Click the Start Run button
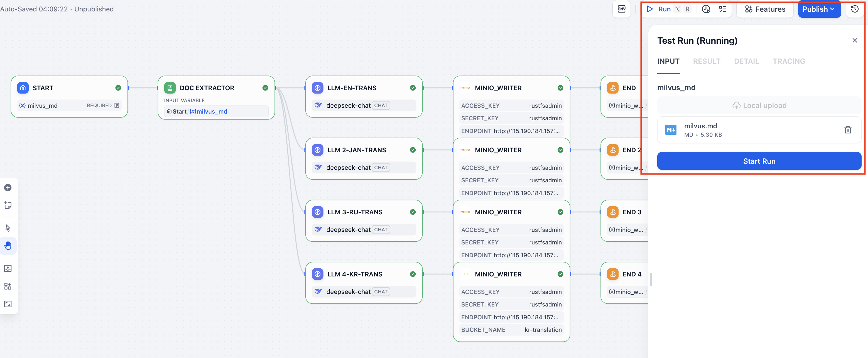This screenshot has height=358, width=868. coord(759,161)
